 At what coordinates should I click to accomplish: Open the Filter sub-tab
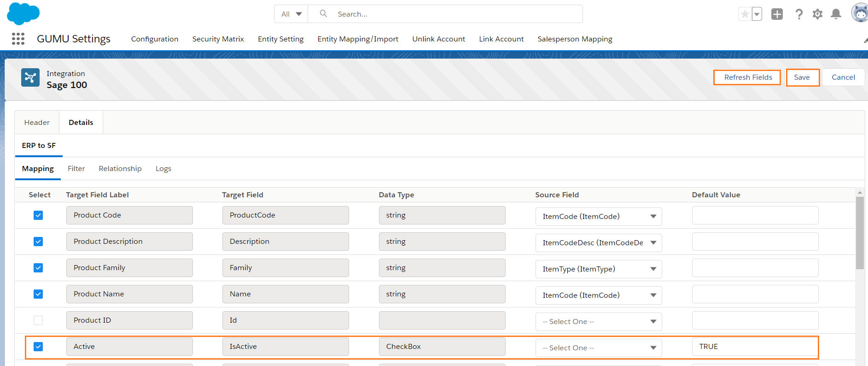click(76, 169)
